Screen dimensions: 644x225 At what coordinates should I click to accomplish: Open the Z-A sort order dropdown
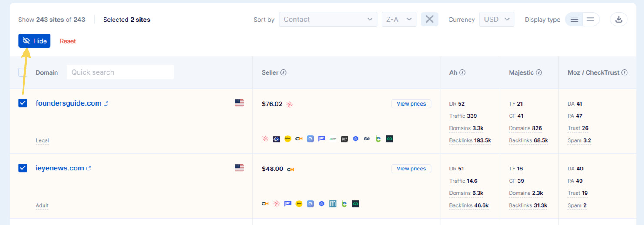click(399, 19)
